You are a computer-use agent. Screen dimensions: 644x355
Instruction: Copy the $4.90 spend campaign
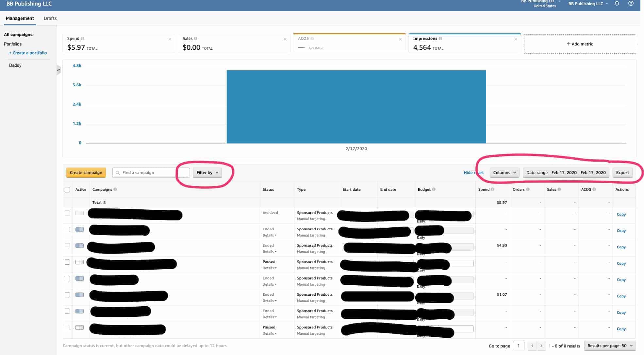pos(621,247)
